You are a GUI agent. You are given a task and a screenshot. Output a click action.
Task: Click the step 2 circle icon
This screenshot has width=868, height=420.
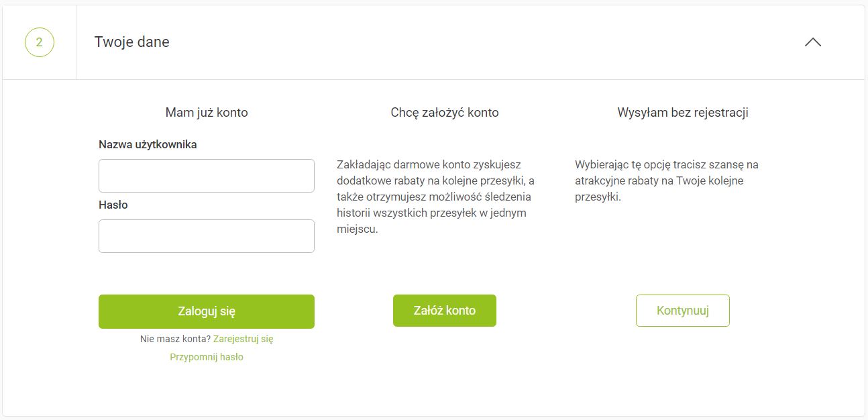point(40,42)
